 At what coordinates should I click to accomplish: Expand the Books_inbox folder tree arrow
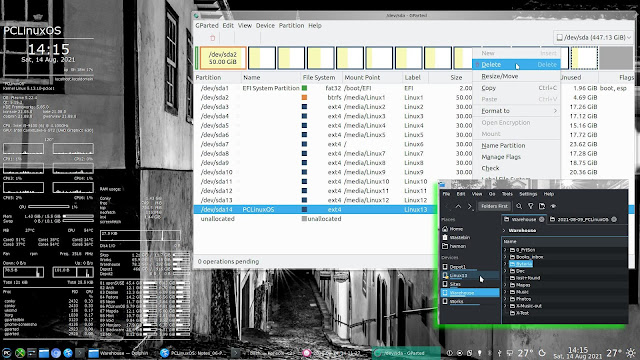(x=505, y=257)
